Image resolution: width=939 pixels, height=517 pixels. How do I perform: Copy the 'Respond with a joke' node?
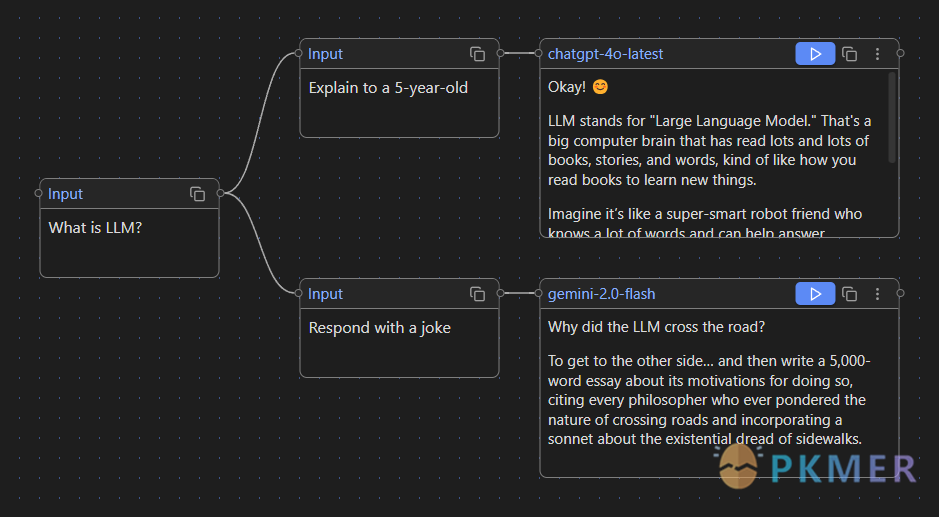tap(478, 294)
